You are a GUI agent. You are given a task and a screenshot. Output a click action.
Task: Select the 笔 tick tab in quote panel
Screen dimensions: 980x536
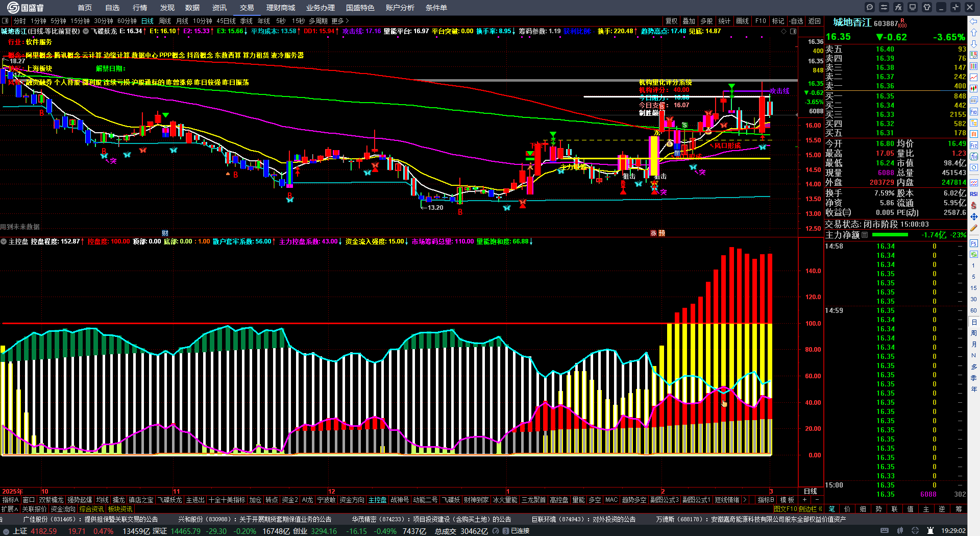point(832,509)
